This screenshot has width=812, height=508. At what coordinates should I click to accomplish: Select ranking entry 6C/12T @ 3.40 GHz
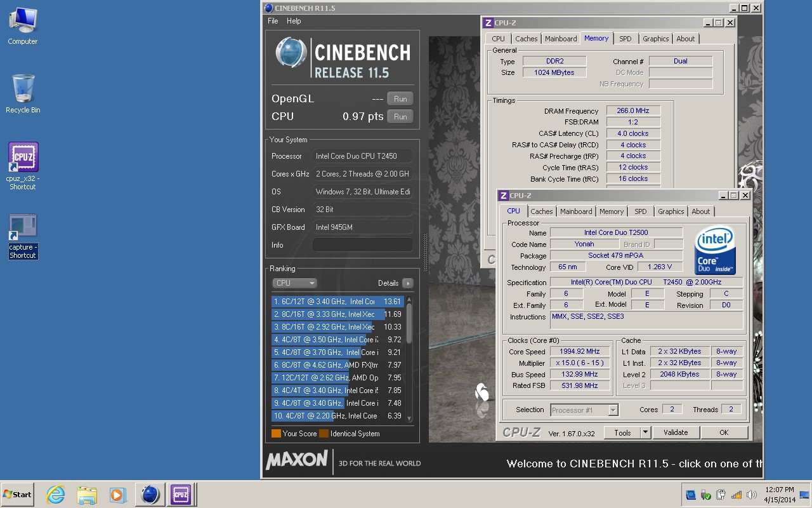(x=337, y=302)
